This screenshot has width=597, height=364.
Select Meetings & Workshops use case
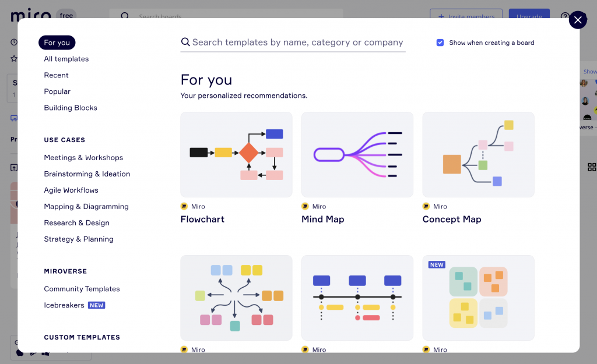pyautogui.click(x=83, y=157)
